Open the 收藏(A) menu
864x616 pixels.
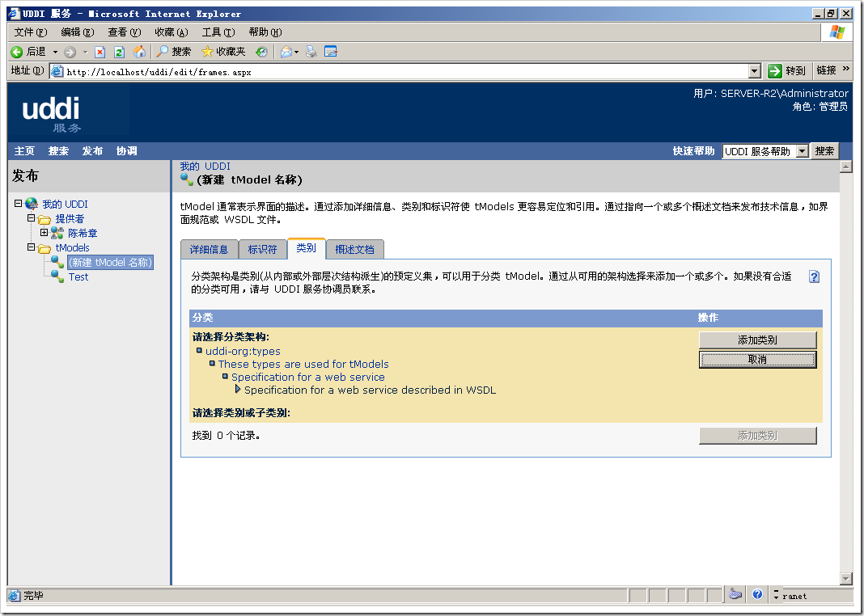tap(172, 32)
